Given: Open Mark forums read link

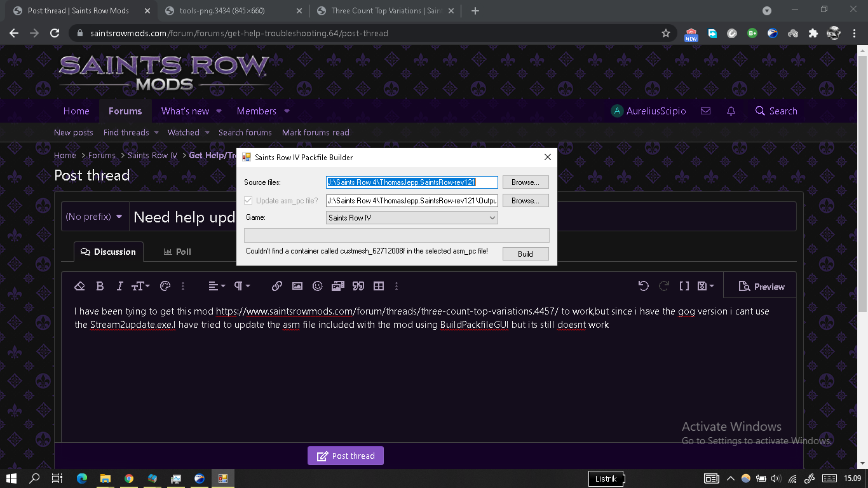Looking at the screenshot, I should click(316, 133).
